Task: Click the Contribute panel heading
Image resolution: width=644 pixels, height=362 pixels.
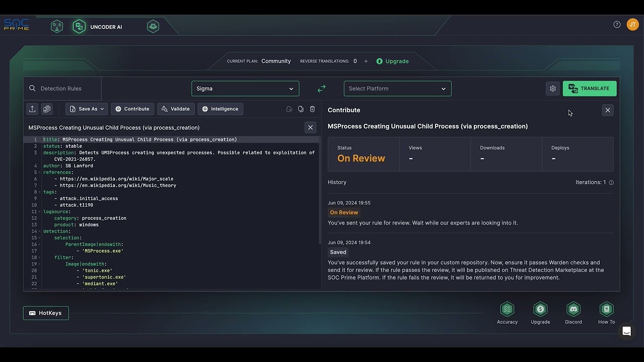Action: (344, 110)
